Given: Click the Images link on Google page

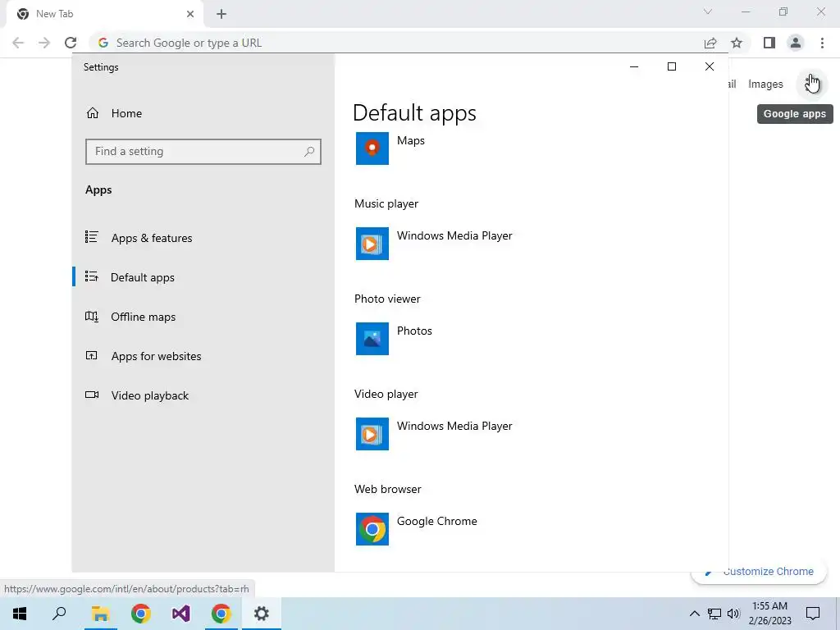Looking at the screenshot, I should 765,84.
